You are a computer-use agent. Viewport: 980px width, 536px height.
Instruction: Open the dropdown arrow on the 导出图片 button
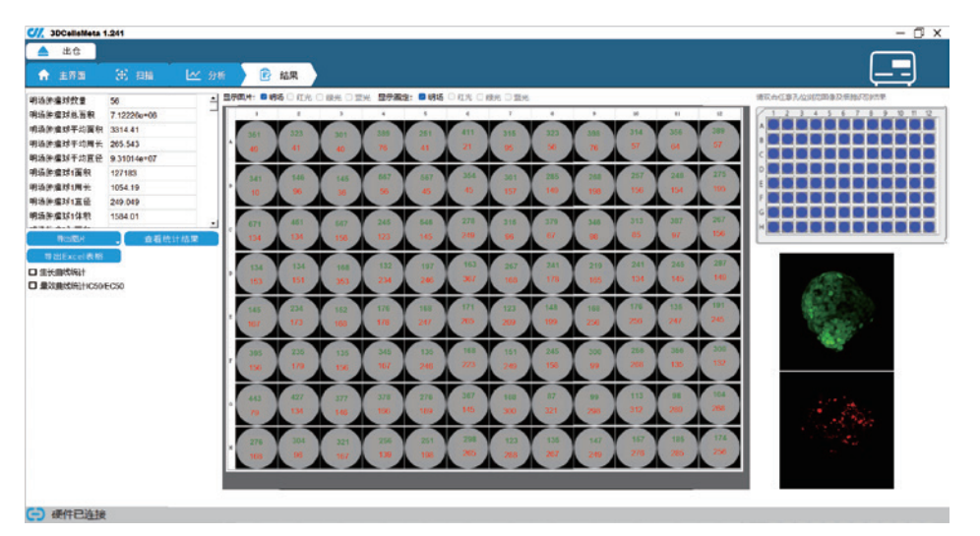[117, 241]
